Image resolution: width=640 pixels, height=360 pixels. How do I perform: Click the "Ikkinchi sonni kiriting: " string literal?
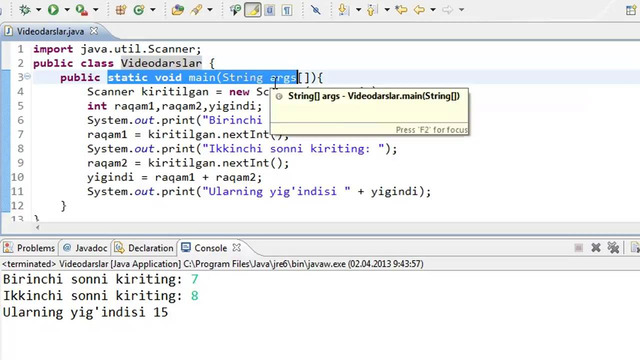[x=293, y=149]
